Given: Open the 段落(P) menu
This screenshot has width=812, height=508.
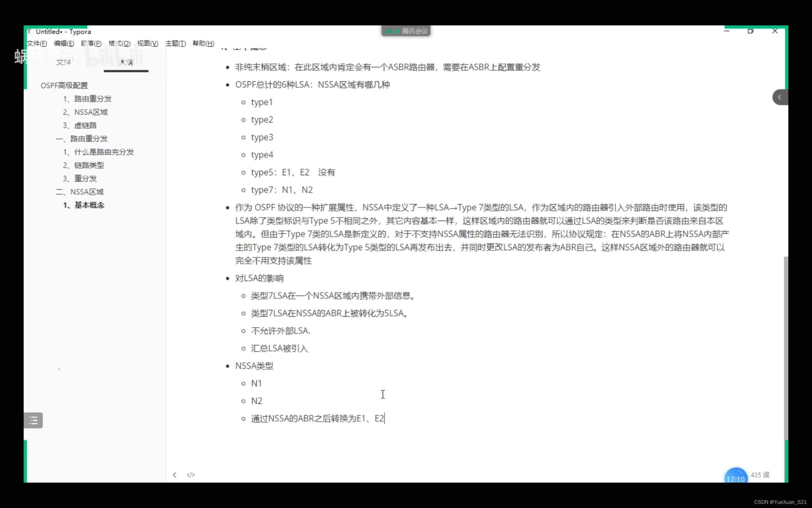Looking at the screenshot, I should pos(91,43).
